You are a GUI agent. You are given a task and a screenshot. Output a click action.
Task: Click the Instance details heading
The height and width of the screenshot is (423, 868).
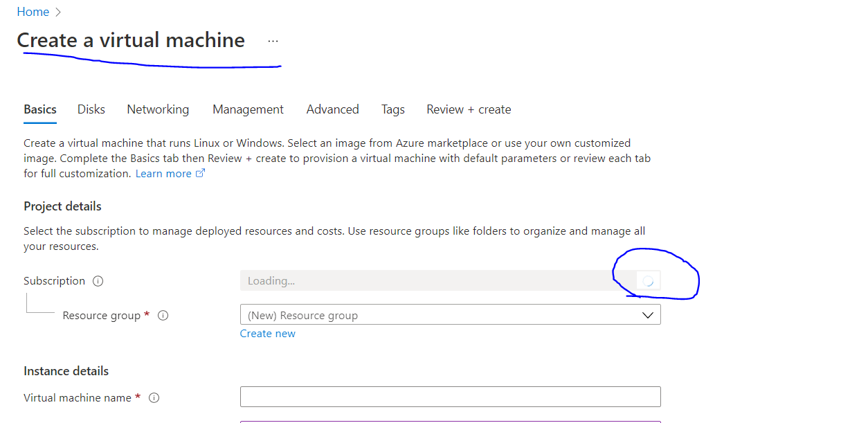[66, 371]
